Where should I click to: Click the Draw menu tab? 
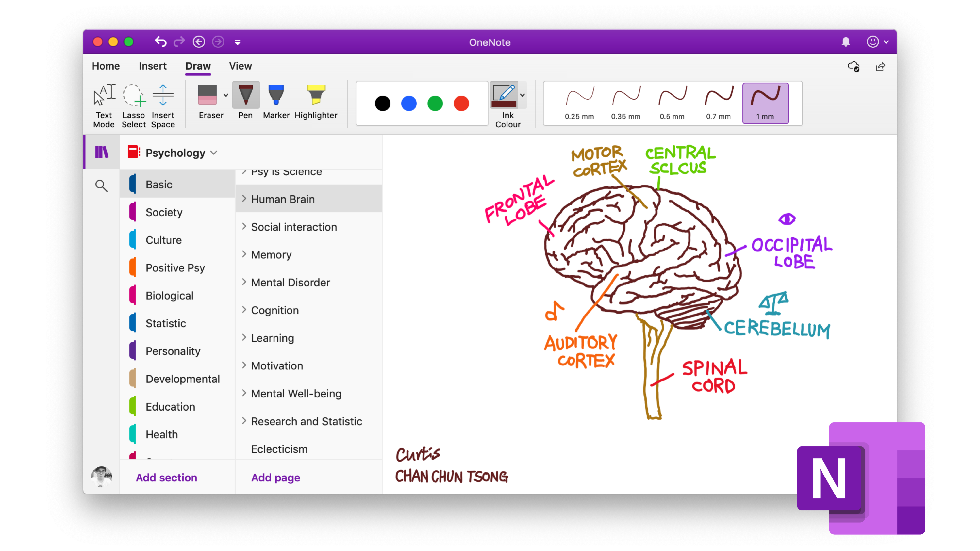click(198, 66)
